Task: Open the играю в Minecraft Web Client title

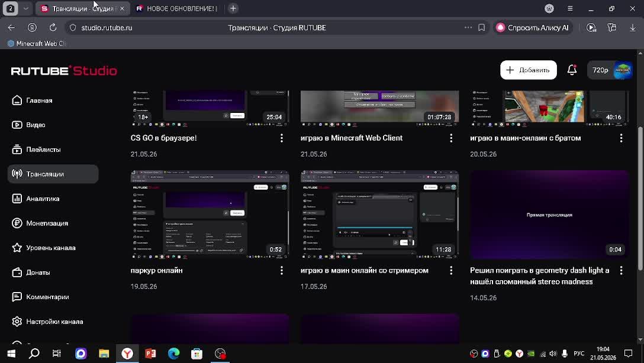Action: pyautogui.click(x=352, y=138)
